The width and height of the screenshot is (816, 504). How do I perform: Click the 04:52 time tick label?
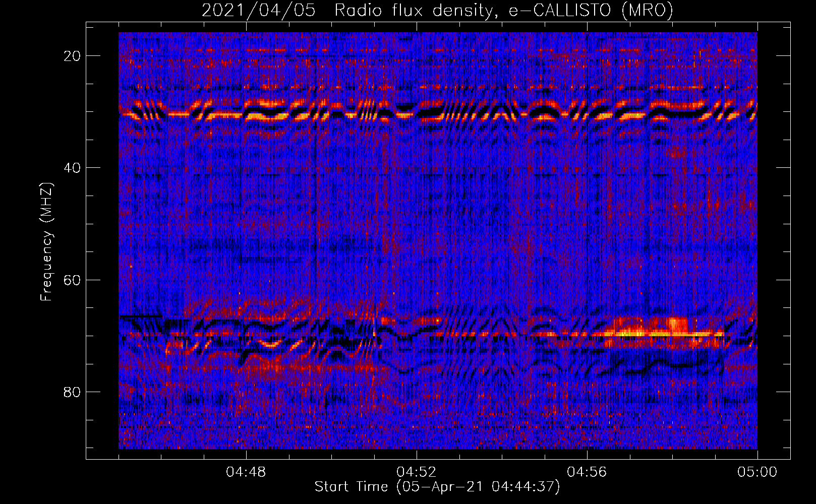[417, 472]
